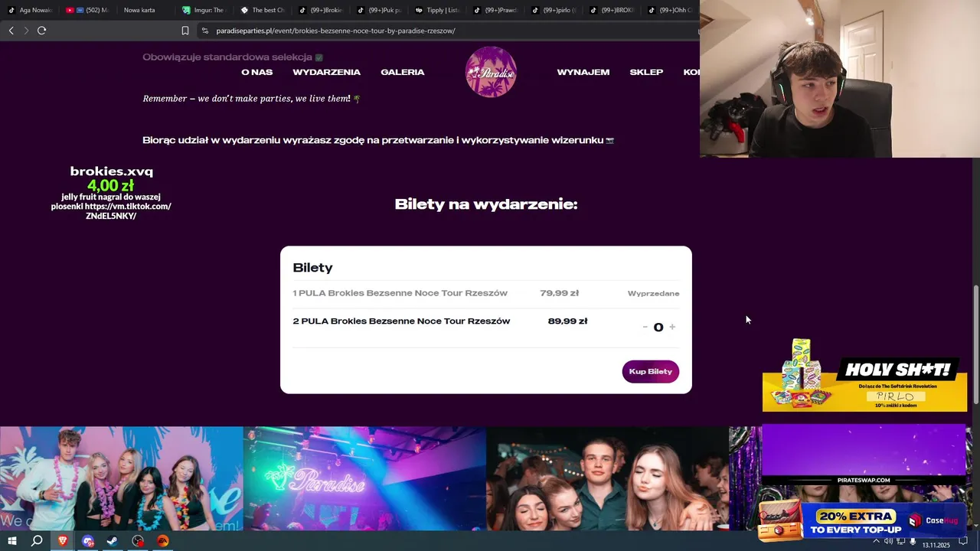Click the Windows search magnifier icon

pos(37,541)
